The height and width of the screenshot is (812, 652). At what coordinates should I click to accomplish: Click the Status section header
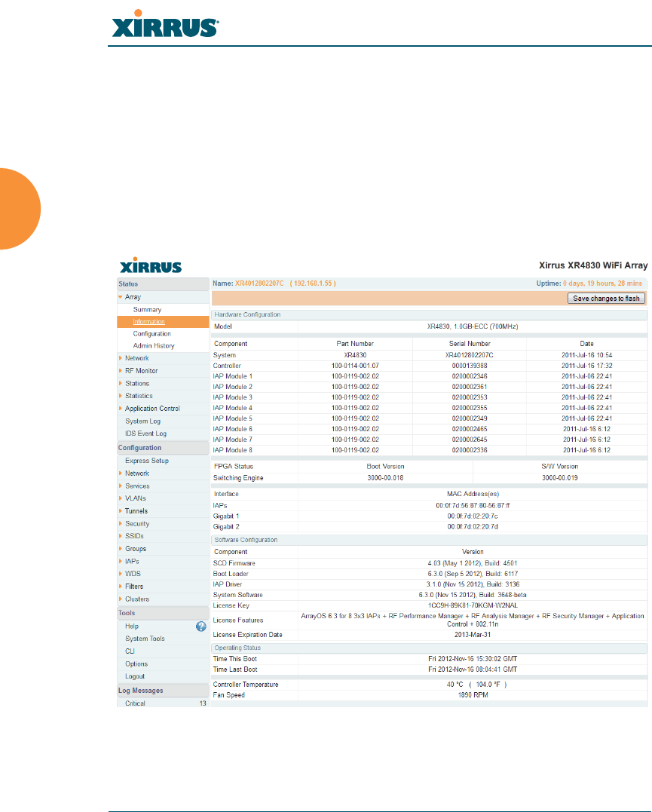point(163,283)
